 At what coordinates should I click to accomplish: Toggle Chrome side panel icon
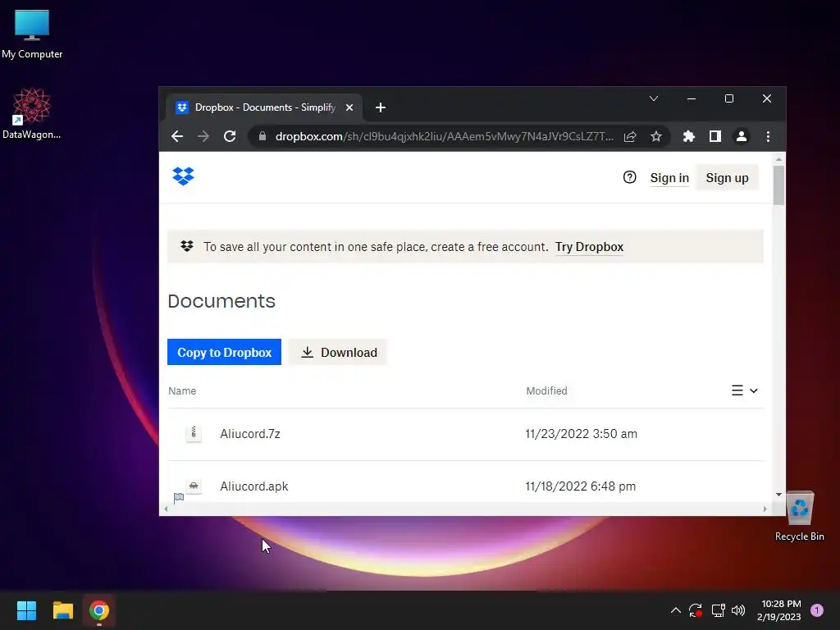coord(715,137)
